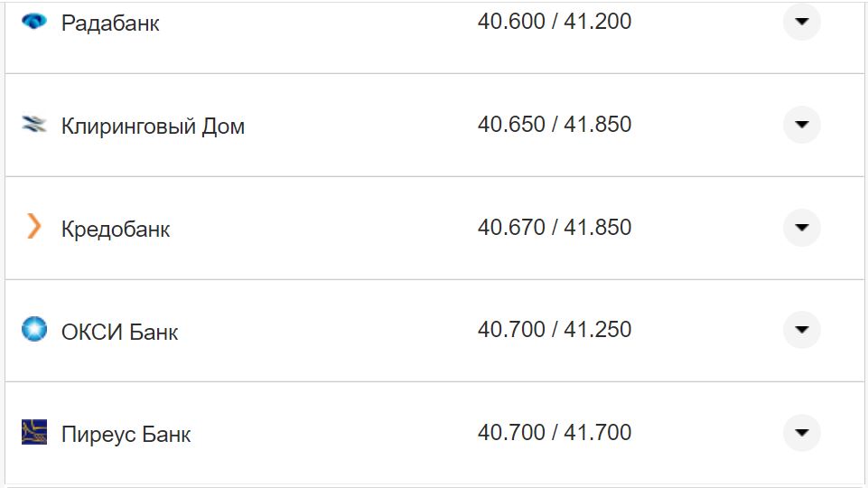This screenshot has width=868, height=488.
Task: Click the Пиреус Банк name
Action: 126,435
